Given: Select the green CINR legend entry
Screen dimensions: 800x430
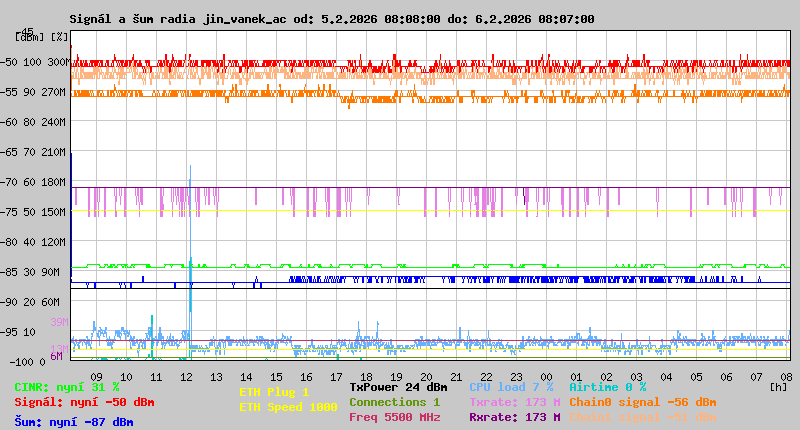Looking at the screenshot, I should click(x=67, y=387).
